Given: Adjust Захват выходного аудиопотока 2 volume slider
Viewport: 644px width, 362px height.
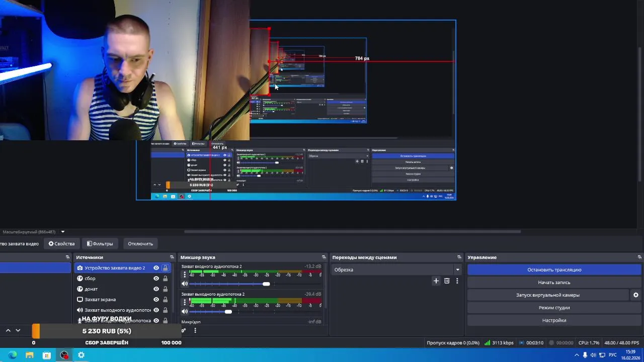Looking at the screenshot, I should [255, 312].
